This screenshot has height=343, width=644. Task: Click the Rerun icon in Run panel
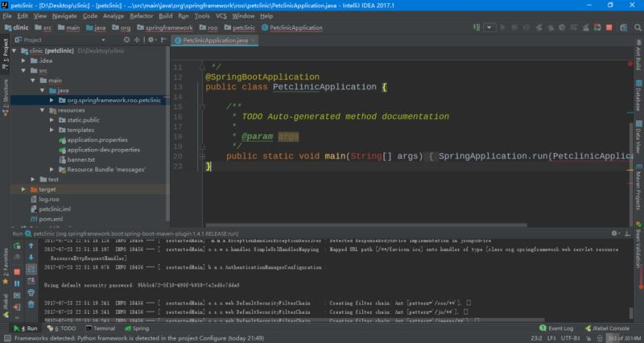point(17,246)
